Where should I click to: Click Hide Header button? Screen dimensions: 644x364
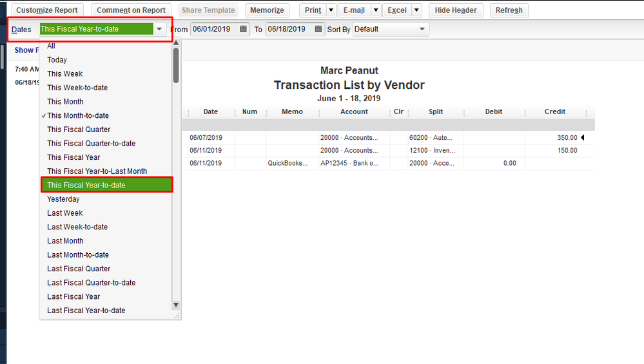(x=456, y=10)
